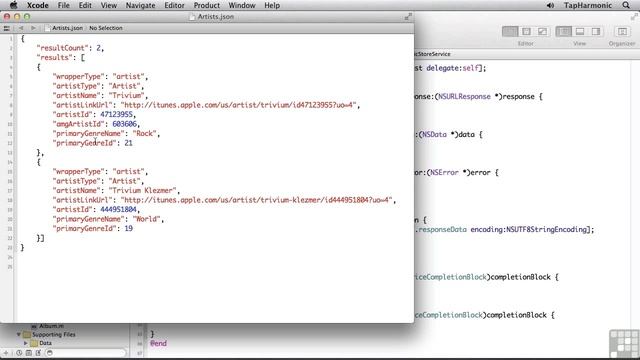Open the Organizer window

point(622,31)
